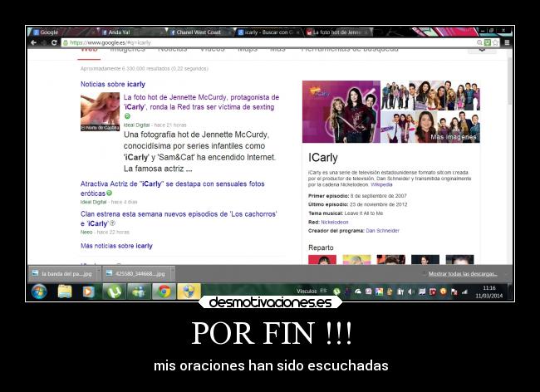Click the news thumbnail labeled 'El Norte de Castilla'
The width and height of the screenshot is (540, 392).
[100, 111]
